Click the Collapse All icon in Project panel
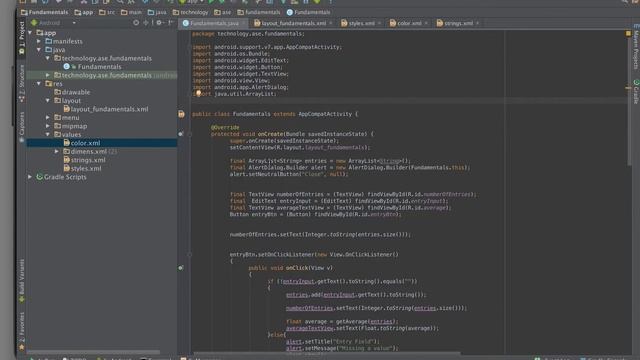The height and width of the screenshot is (360, 640). coord(146,23)
